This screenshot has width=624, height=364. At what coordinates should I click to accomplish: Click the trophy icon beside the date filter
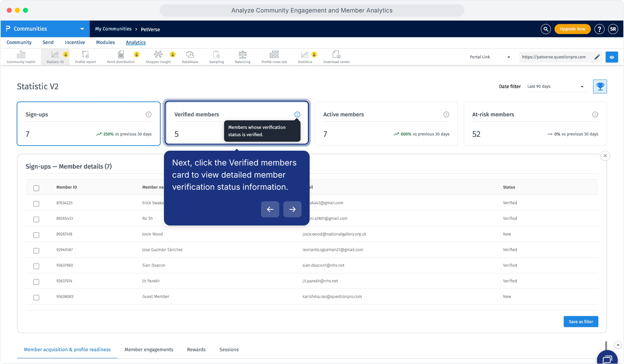(600, 87)
